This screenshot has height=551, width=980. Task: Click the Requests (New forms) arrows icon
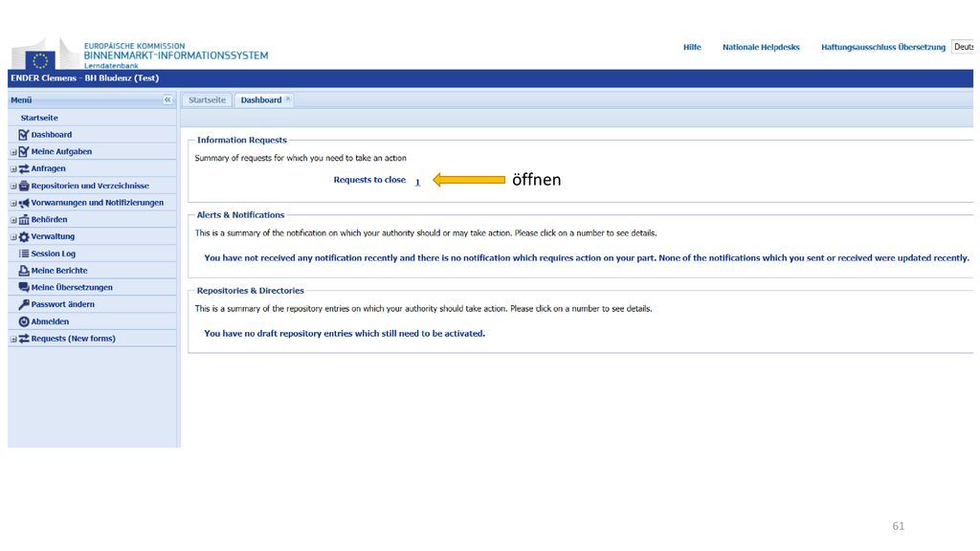coord(24,338)
